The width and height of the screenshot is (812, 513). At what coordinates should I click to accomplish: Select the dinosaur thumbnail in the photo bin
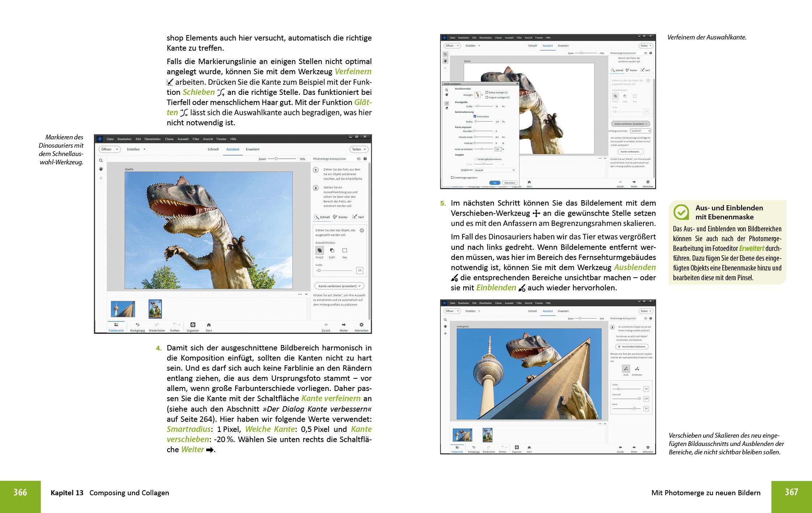click(x=155, y=309)
